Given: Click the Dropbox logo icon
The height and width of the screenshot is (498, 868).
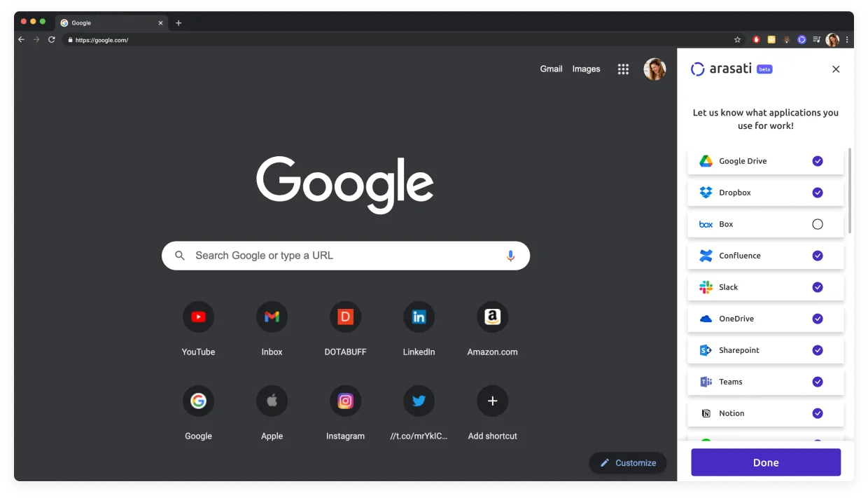Looking at the screenshot, I should 706,193.
